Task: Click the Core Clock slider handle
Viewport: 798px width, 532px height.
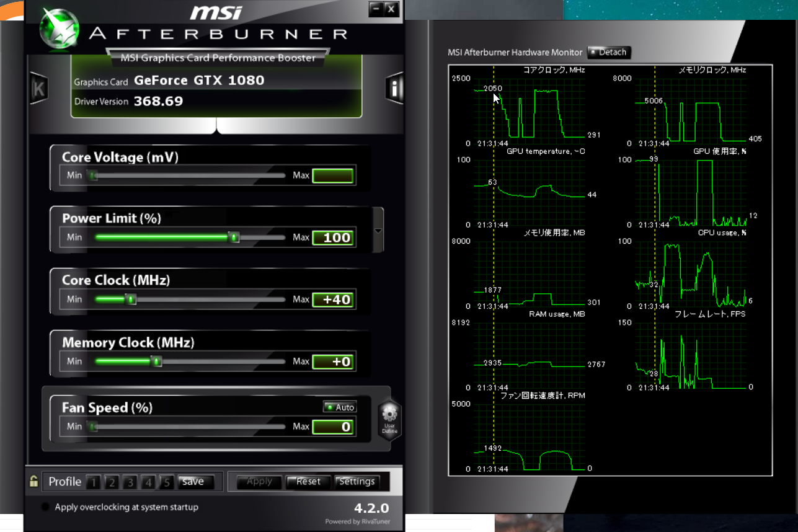Action: (131, 299)
